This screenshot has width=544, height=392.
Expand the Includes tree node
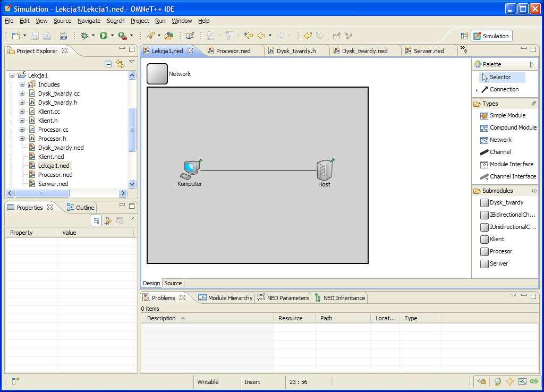[22, 84]
